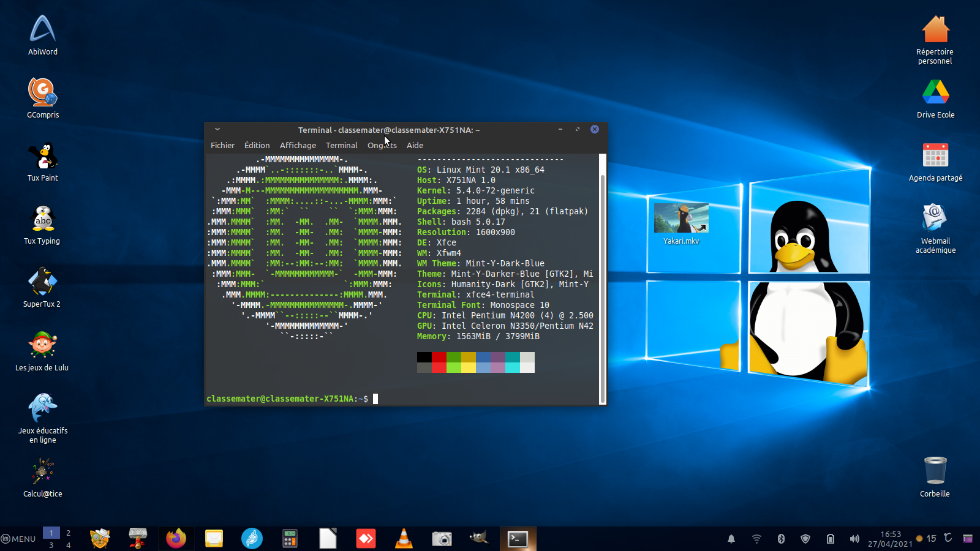Maximize the Terminal window
980x551 pixels.
(577, 129)
